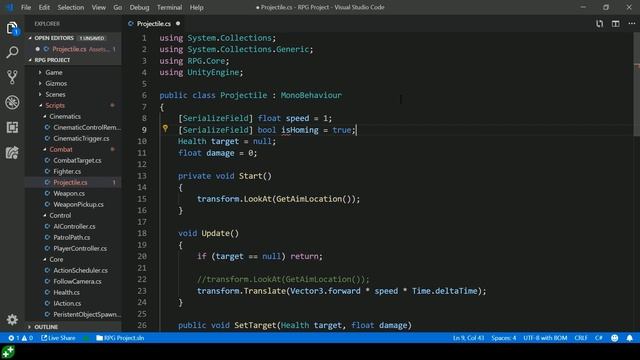This screenshot has width=640, height=360.
Task: Open the editor More Actions ellipsis menu
Action: coord(631,24)
